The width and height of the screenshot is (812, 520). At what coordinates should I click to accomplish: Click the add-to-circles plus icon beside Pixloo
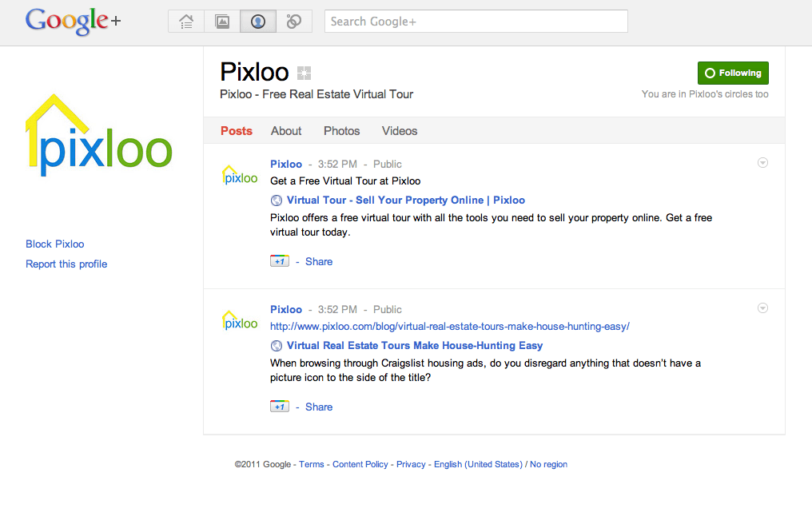pyautogui.click(x=303, y=73)
